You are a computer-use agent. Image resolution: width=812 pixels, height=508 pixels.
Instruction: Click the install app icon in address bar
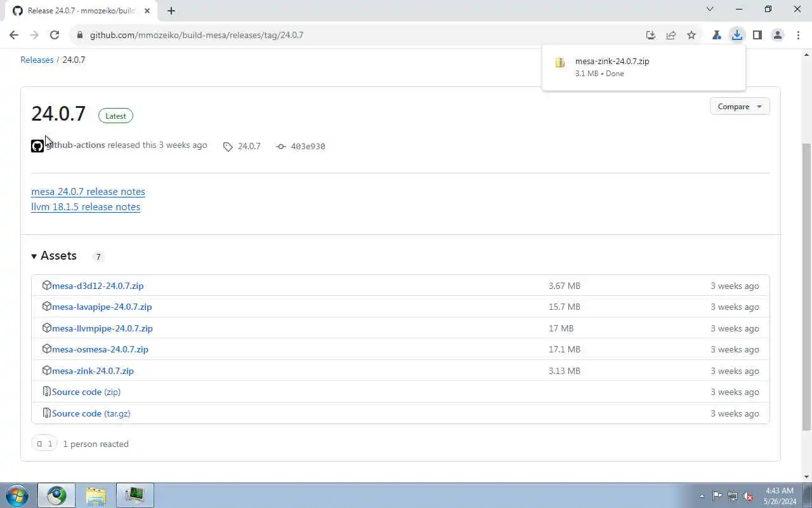(x=650, y=35)
